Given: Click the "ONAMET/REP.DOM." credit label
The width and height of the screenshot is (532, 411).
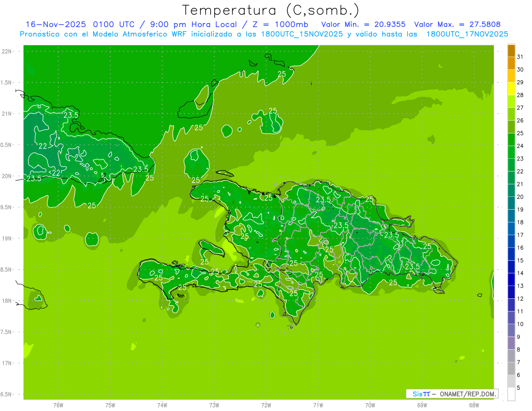Looking at the screenshot, I should tap(467, 394).
